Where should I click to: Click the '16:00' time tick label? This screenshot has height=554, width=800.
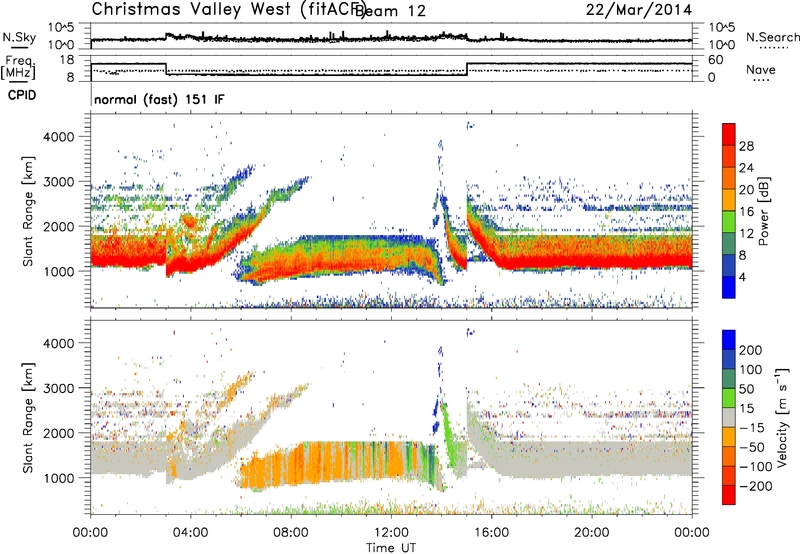point(491,533)
